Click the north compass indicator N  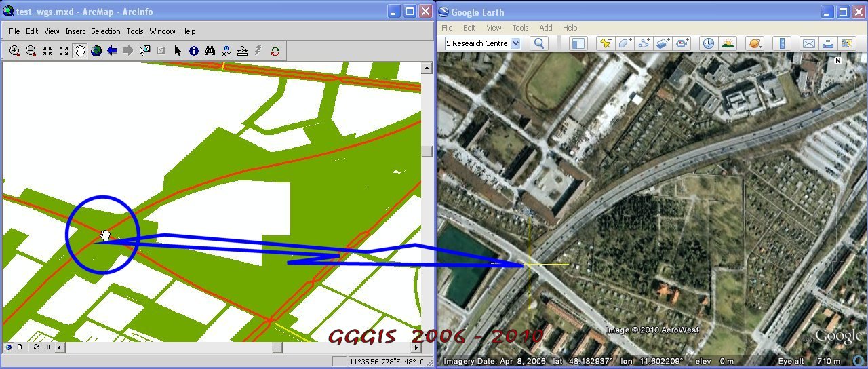(838, 61)
